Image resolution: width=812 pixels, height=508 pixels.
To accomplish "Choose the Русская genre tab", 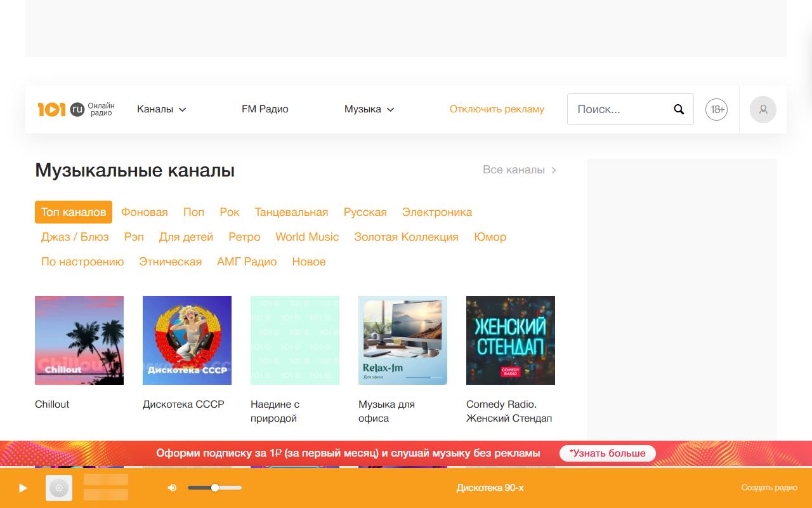I will tap(365, 212).
